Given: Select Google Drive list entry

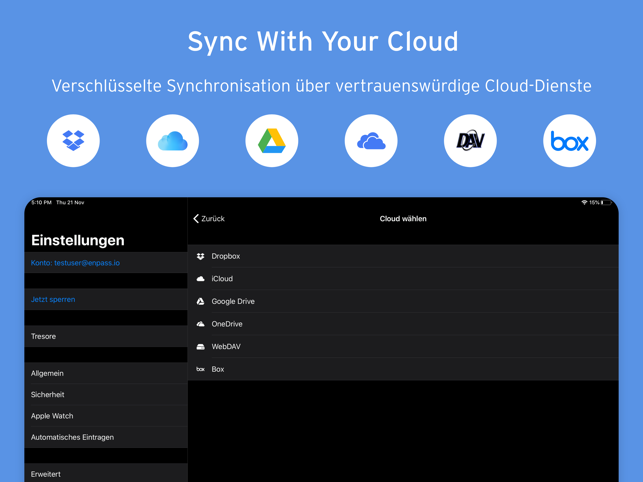Looking at the screenshot, I should tap(402, 301).
